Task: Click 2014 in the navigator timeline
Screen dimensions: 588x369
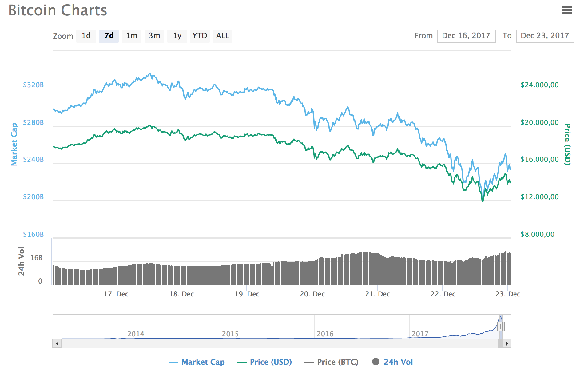Action: [136, 334]
